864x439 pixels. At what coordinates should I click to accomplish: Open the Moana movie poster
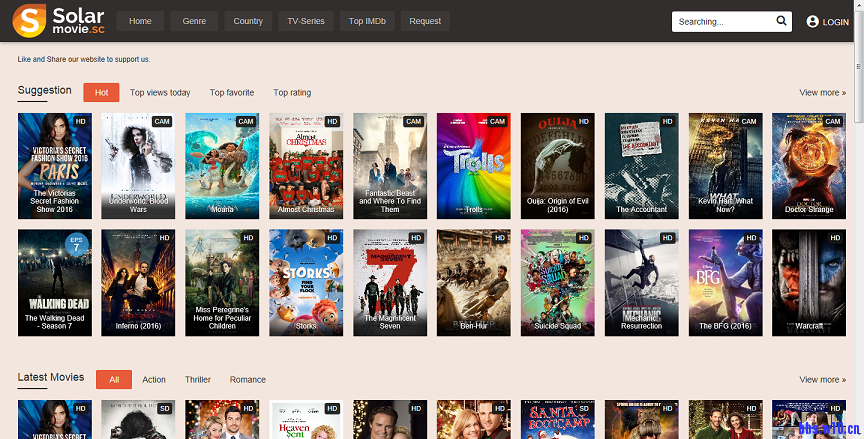pyautogui.click(x=222, y=166)
